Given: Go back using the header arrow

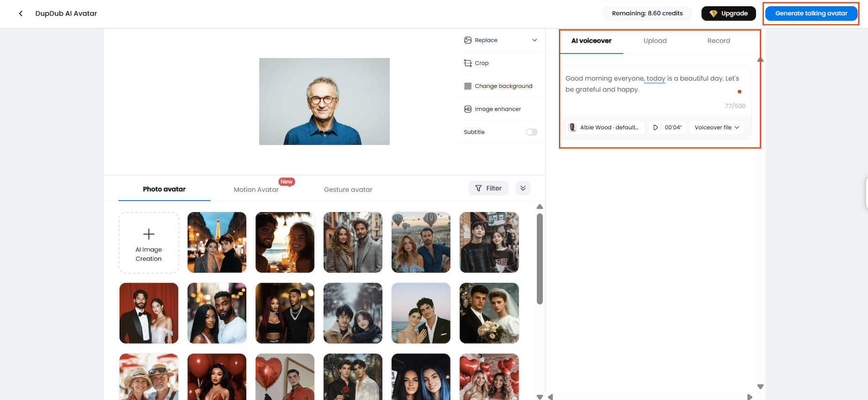Looking at the screenshot, I should point(21,14).
